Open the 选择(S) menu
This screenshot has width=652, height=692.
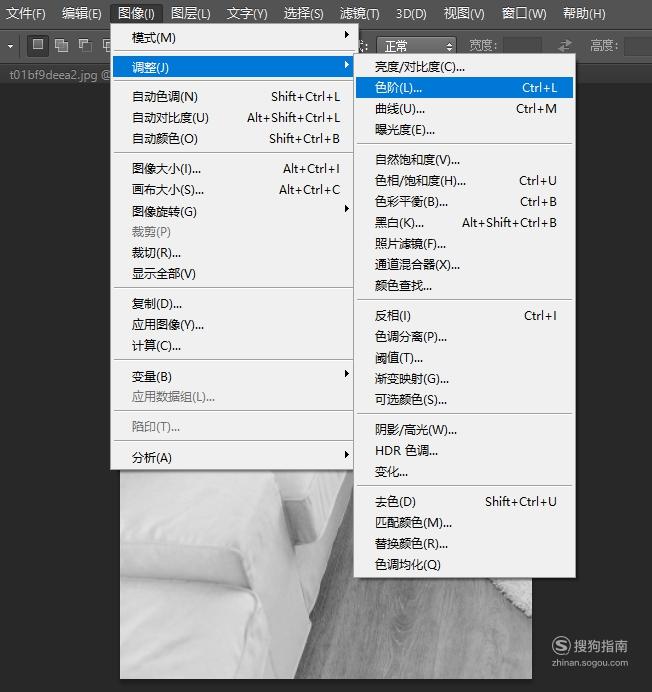click(303, 14)
